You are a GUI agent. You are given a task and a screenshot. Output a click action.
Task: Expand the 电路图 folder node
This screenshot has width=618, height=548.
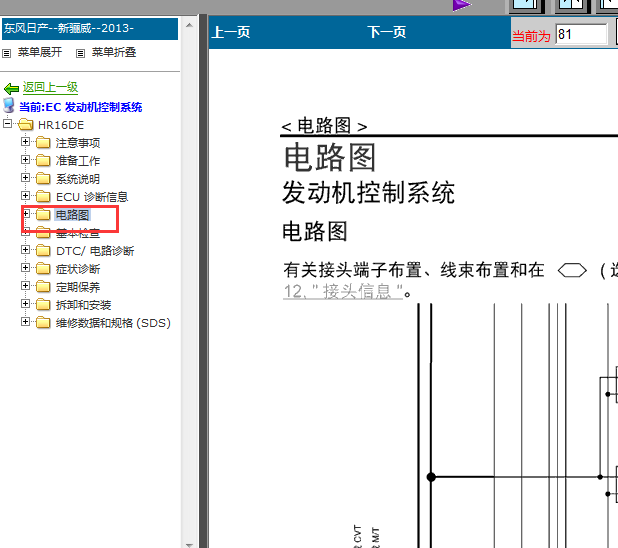[x=26, y=214]
